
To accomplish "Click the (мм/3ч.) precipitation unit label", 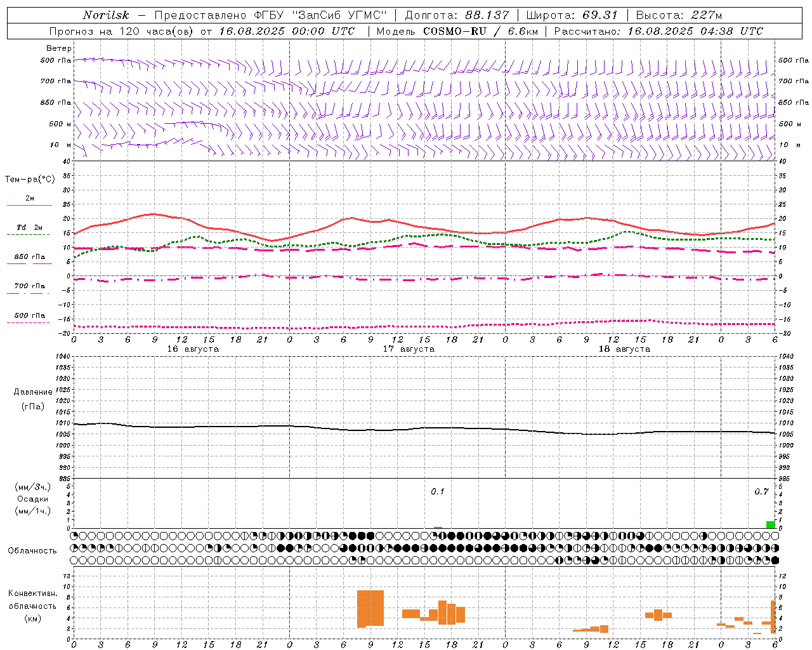I will point(33,487).
